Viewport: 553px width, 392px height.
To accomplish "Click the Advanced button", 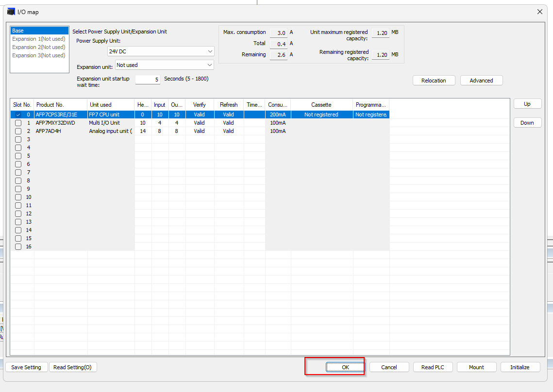I will (x=481, y=81).
